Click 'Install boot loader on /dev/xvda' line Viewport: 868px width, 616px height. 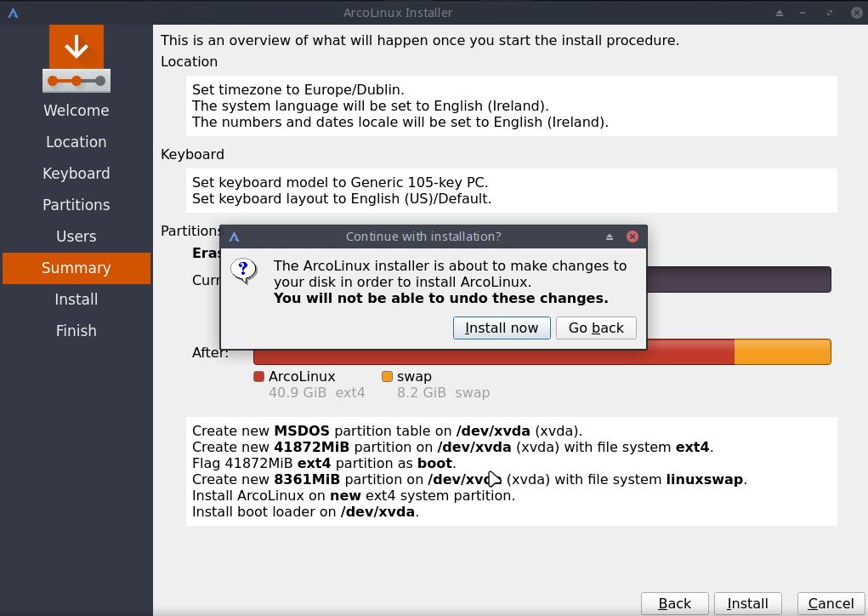tap(305, 512)
